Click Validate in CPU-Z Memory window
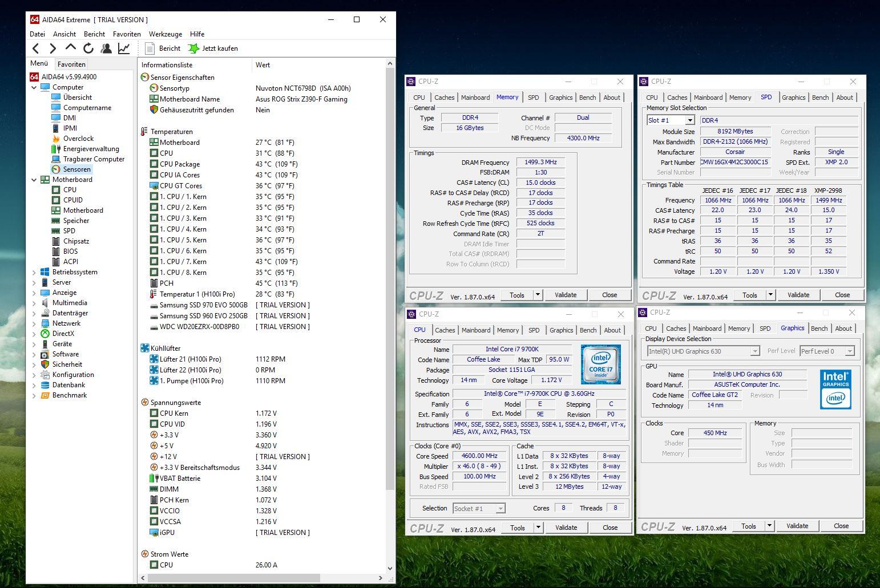Viewport: 880px width, 588px height. 566,295
